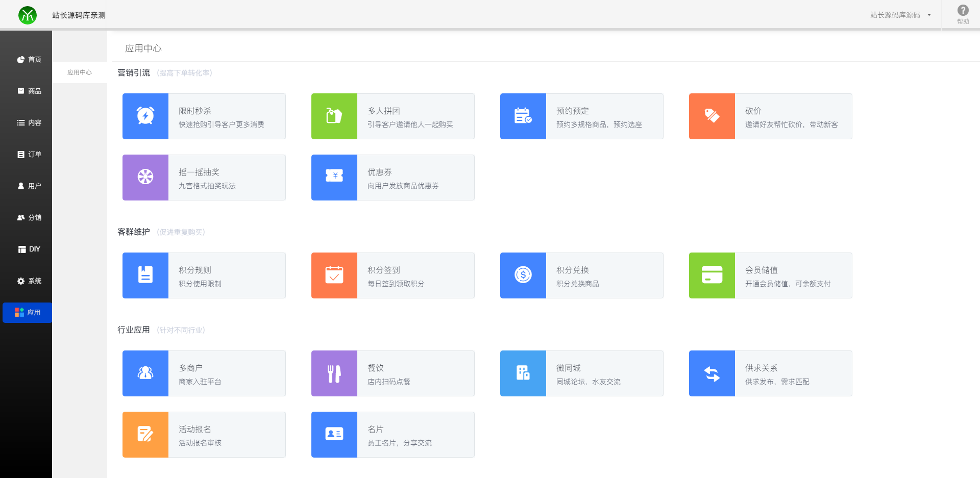980x478 pixels.
Task: Click the text 店内扫码点餐
Action: (389, 382)
